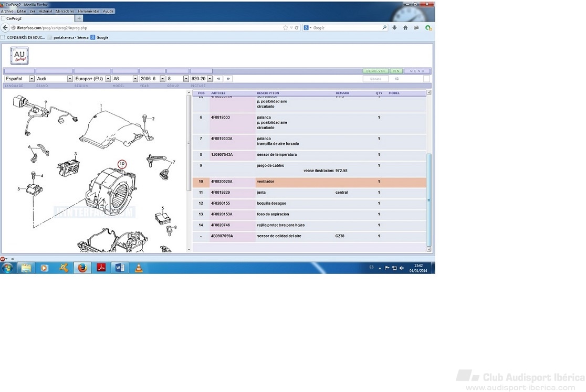Open the Windows Start menu orb

(7, 268)
